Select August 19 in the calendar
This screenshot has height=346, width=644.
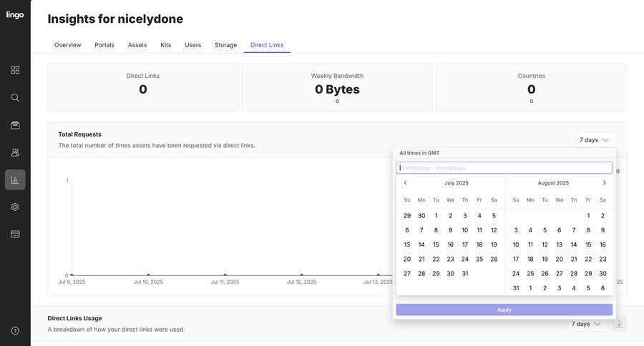[x=545, y=259]
